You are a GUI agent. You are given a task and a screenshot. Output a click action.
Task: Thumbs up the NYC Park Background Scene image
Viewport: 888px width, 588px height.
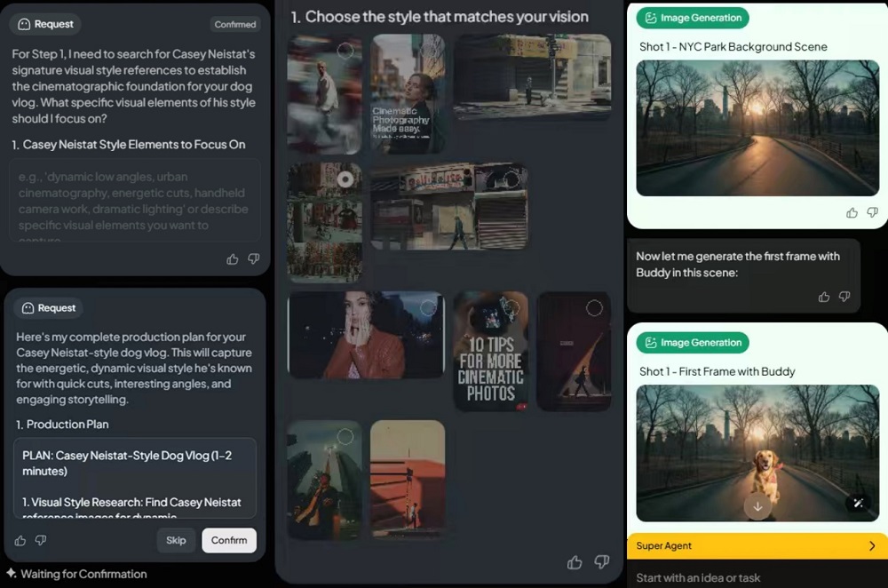852,213
